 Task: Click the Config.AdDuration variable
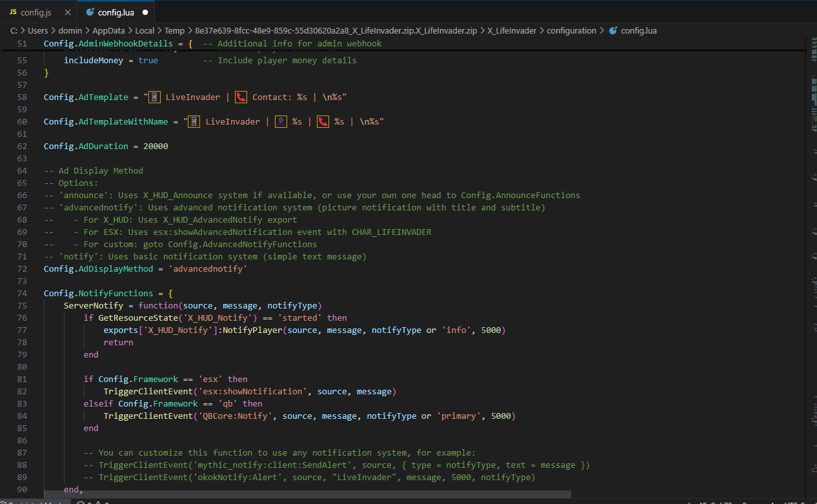click(x=86, y=146)
